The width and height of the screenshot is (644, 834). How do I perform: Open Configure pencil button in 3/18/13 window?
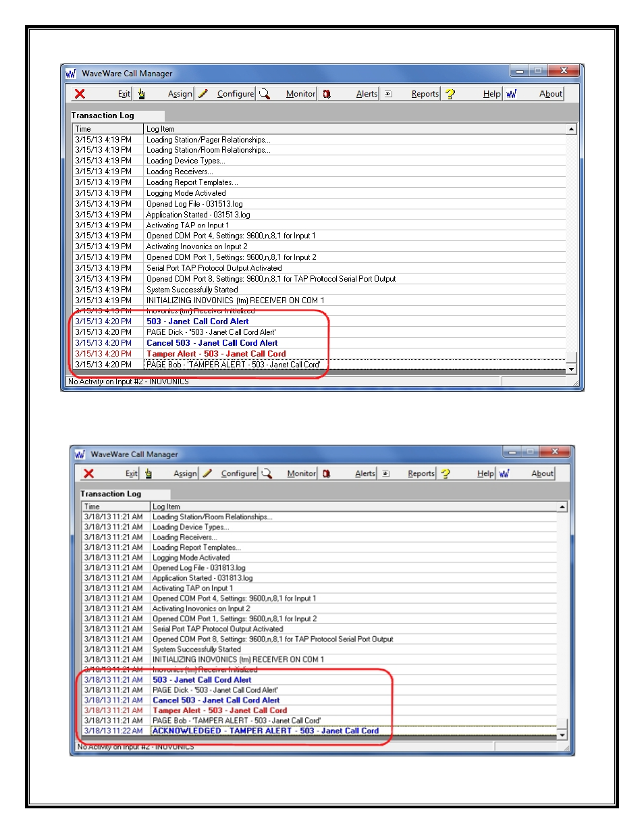click(230, 473)
